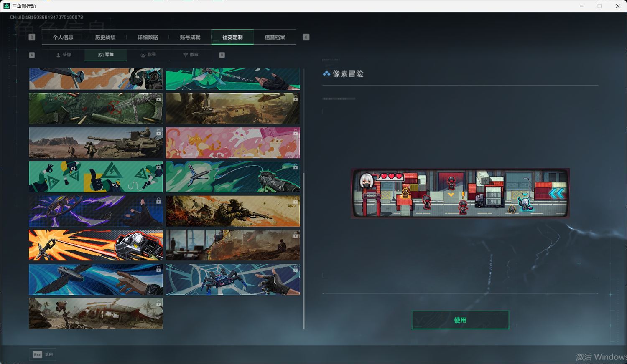Click 返回 to go back

[x=48, y=354]
